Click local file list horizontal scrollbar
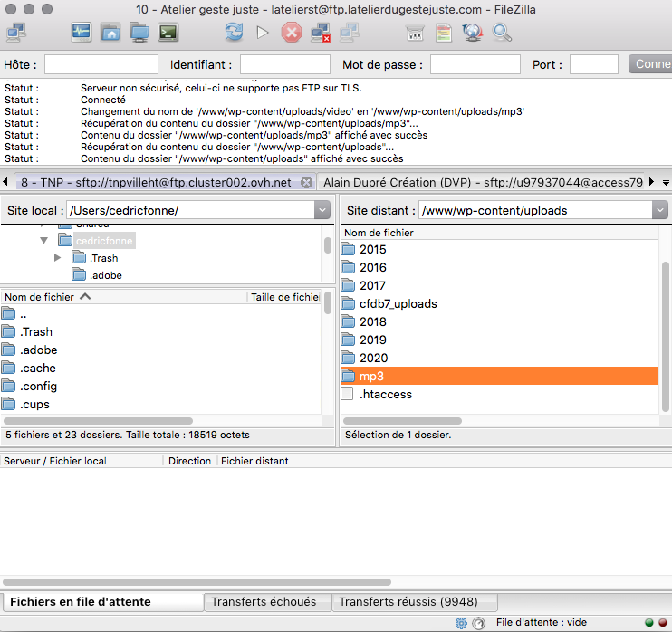Viewport: 672px width, 632px height. pyautogui.click(x=98, y=421)
